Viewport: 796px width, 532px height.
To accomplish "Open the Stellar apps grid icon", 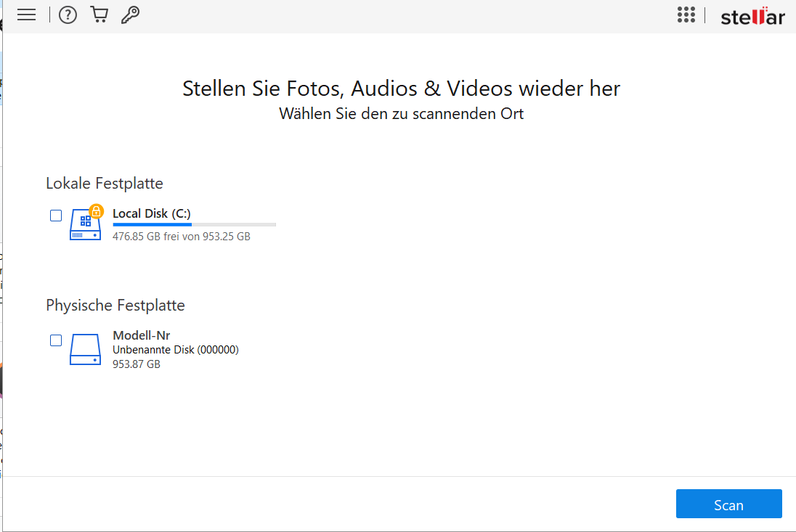I will pyautogui.click(x=686, y=15).
